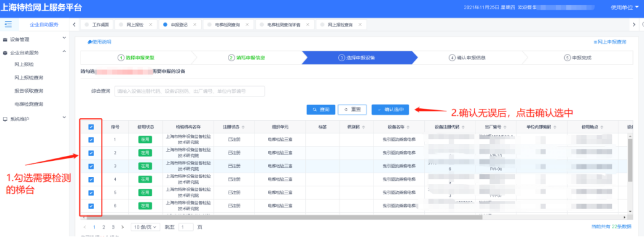Sort by 设备名称 column sort icon
Viewport: 644px width, 237px height.
(x=408, y=127)
